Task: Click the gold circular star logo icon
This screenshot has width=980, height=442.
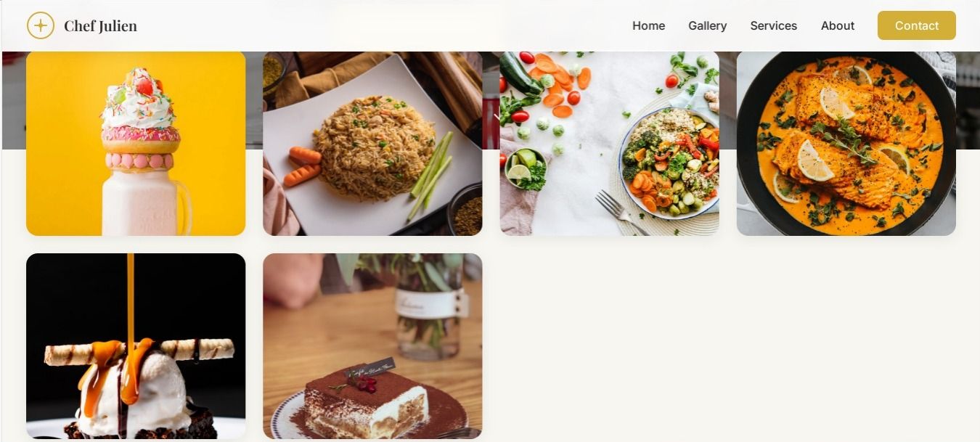Action: [41, 25]
